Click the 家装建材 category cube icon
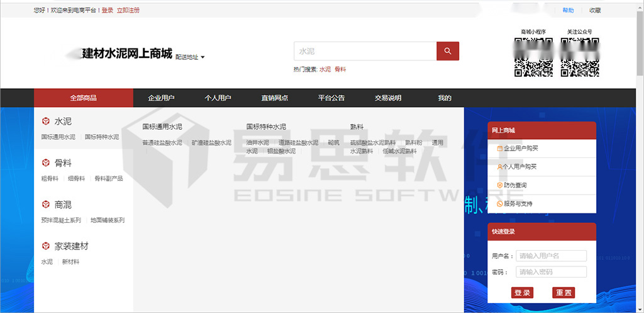This screenshot has height=313, width=644. tap(45, 246)
